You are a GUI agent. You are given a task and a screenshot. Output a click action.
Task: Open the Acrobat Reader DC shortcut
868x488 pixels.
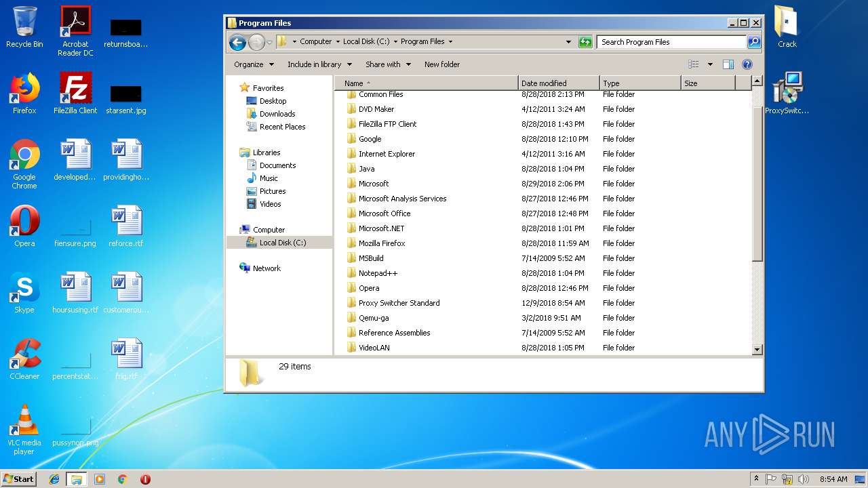pyautogui.click(x=75, y=31)
